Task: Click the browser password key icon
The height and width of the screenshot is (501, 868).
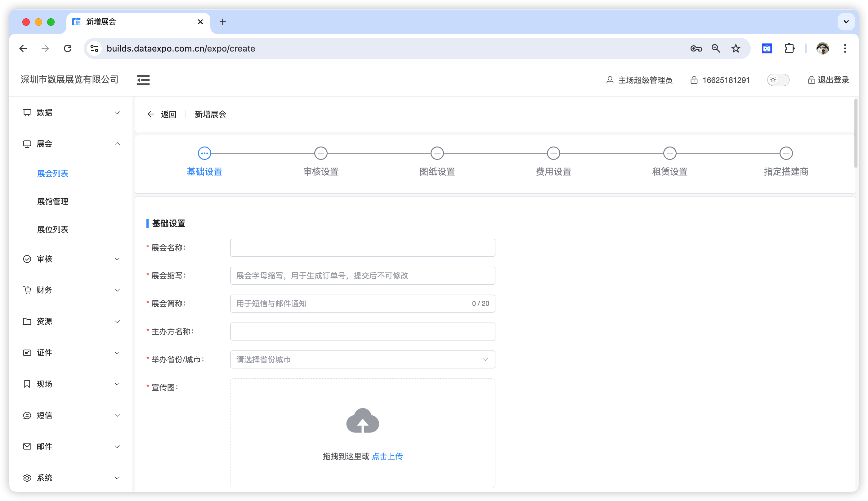Action: [x=696, y=48]
